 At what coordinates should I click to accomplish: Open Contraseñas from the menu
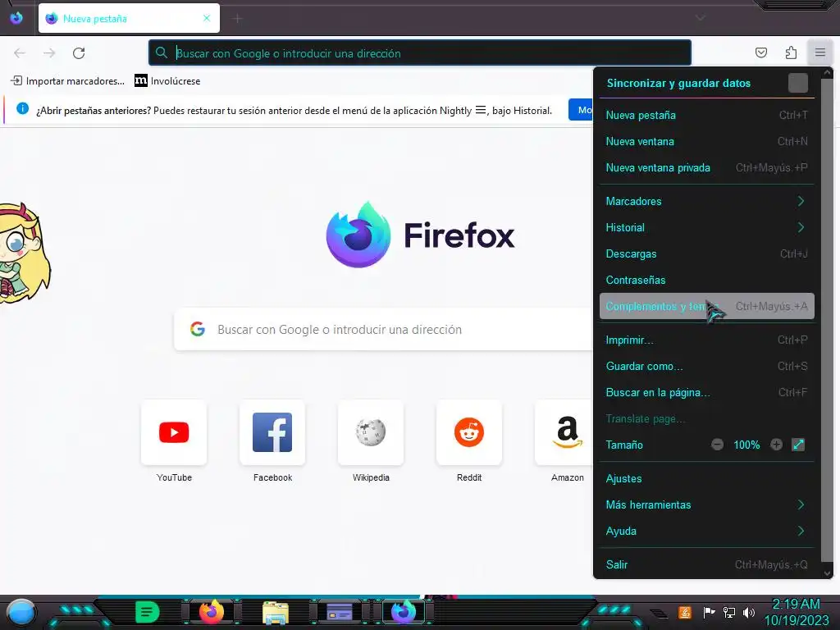click(x=706, y=281)
